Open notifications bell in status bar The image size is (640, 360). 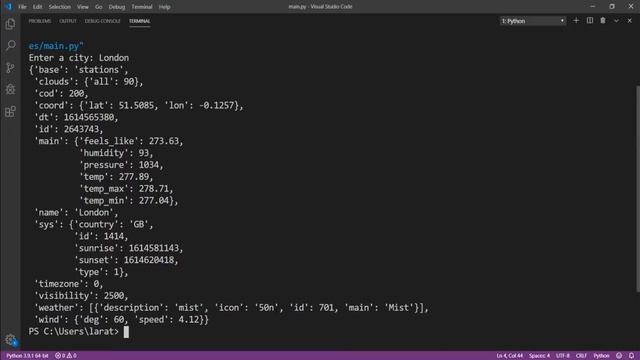[631, 356]
